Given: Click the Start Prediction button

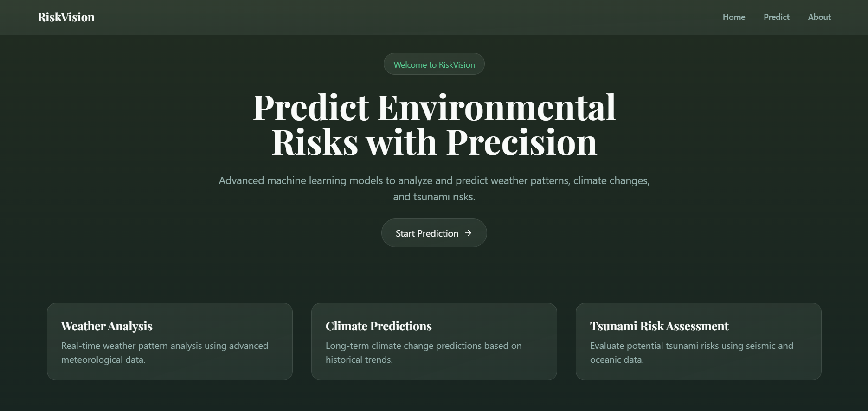Looking at the screenshot, I should pos(434,233).
